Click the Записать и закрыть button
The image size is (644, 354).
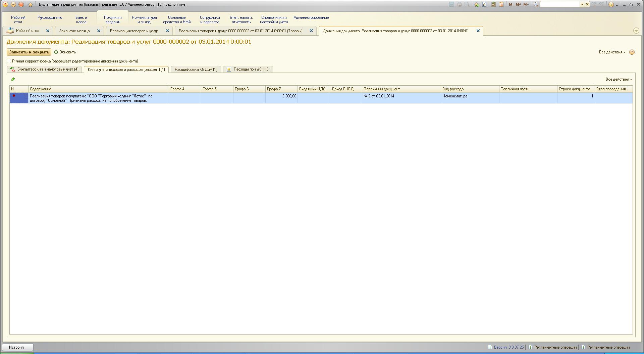(x=29, y=52)
